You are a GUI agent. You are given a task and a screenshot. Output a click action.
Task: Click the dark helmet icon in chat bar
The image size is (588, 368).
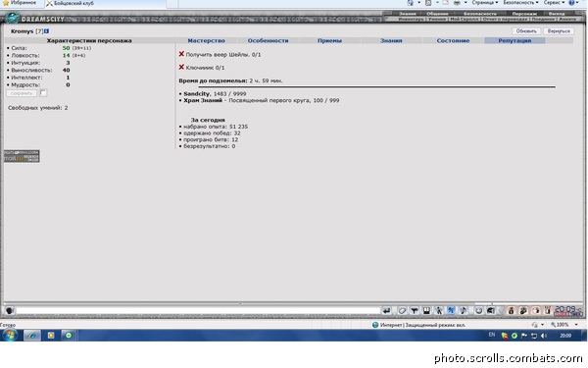[x=491, y=310]
